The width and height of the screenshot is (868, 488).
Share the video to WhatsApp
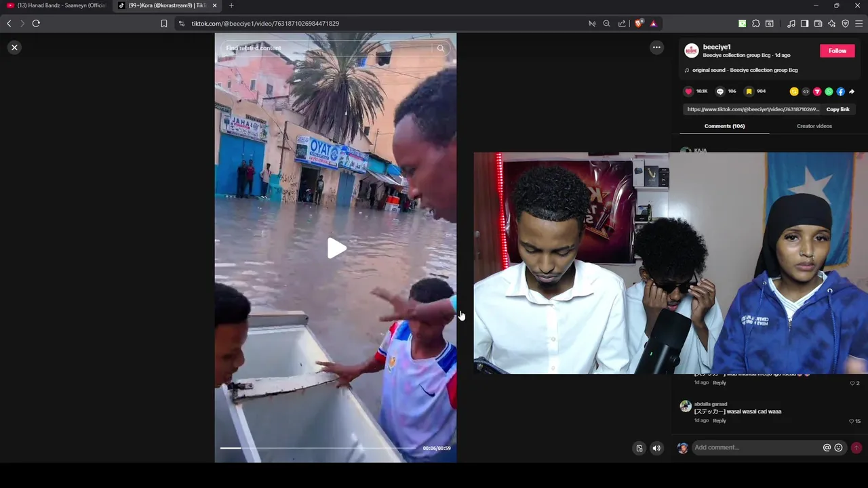829,91
